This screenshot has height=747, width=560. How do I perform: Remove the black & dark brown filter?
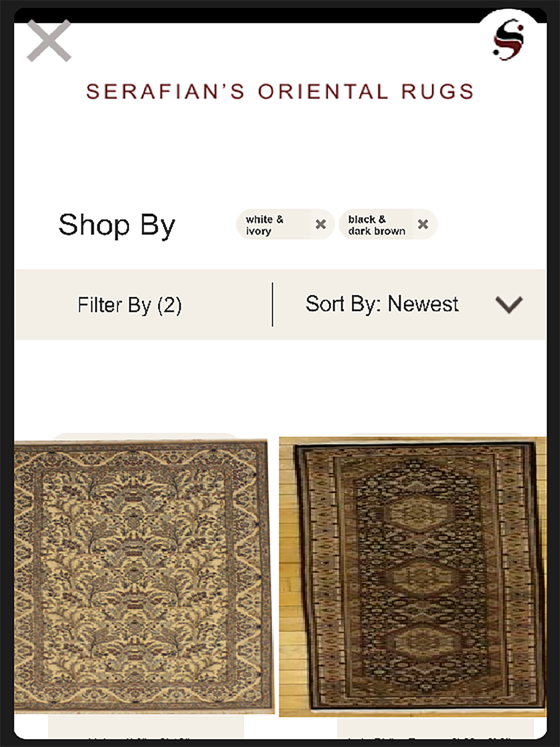click(x=423, y=224)
